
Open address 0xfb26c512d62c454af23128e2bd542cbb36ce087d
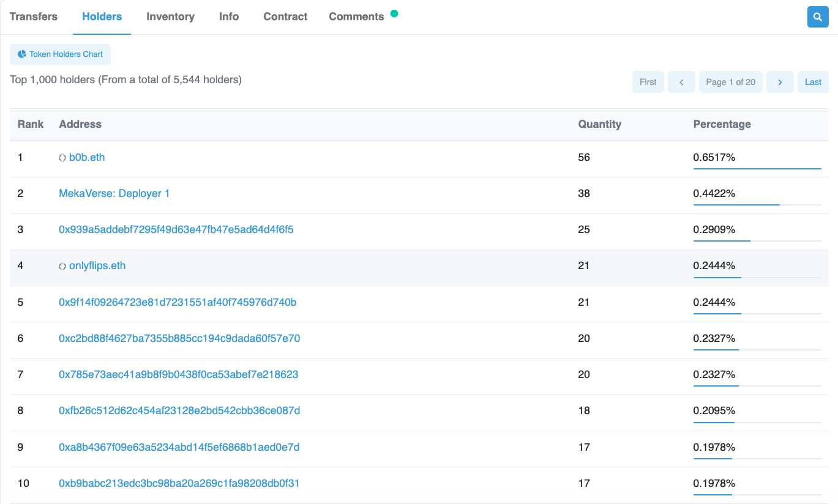(179, 410)
